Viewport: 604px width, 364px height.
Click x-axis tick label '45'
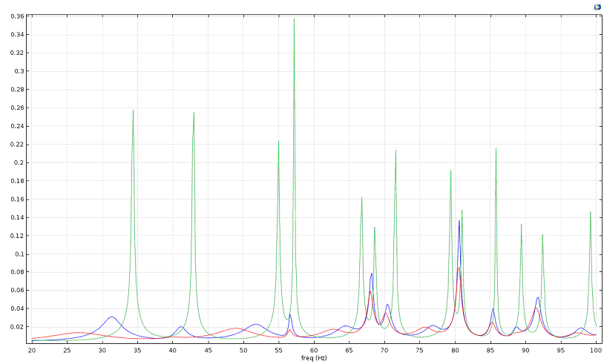(208, 350)
